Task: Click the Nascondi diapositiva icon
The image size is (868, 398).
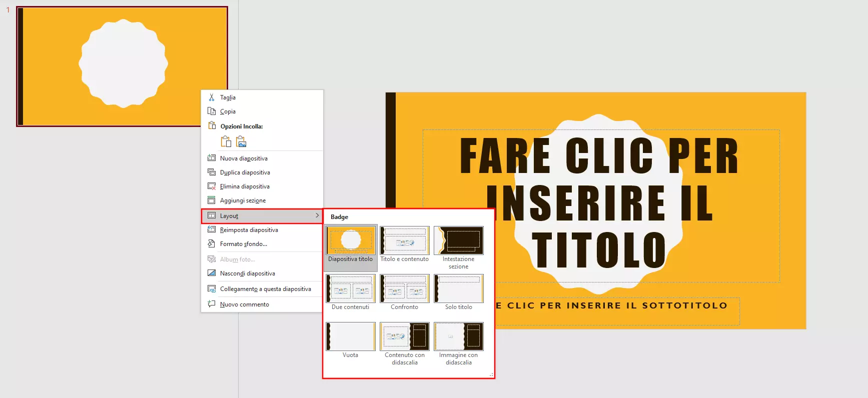Action: point(212,273)
